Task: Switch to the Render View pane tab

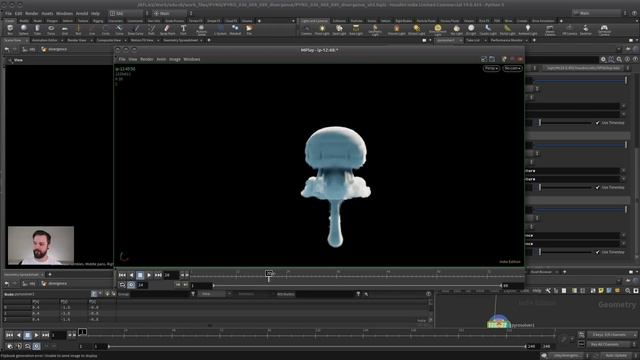Action: (77, 40)
